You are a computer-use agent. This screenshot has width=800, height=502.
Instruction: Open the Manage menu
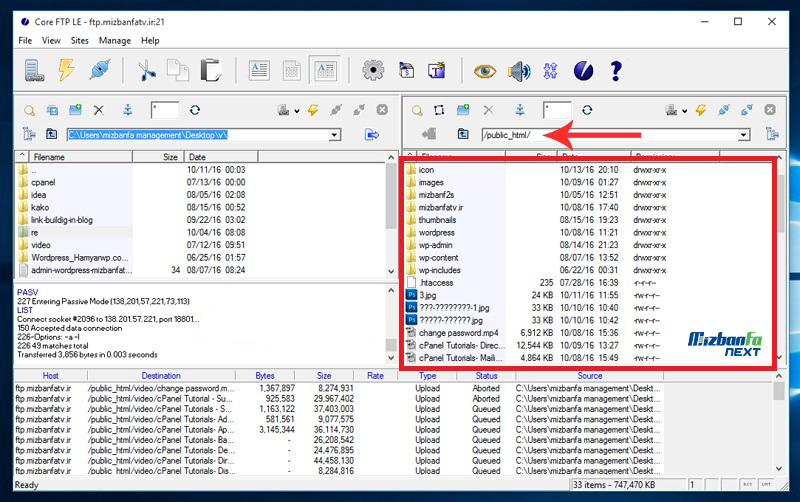click(x=115, y=41)
